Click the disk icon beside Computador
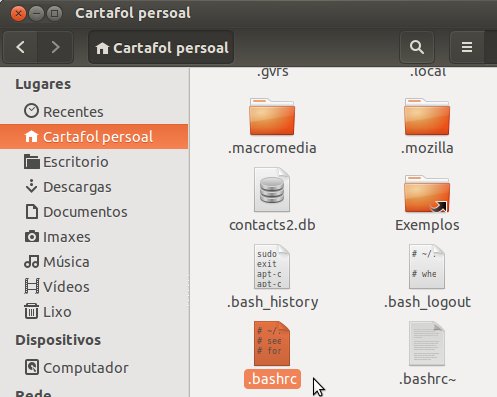 click(x=32, y=367)
